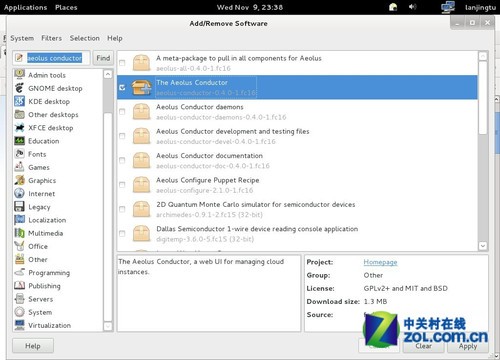The height and width of the screenshot is (360, 500).
Task: Click the Office category icon
Action: tap(20, 246)
